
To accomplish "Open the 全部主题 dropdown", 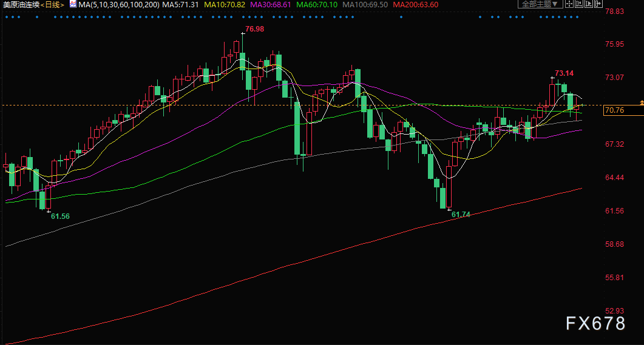I will coord(540,4).
